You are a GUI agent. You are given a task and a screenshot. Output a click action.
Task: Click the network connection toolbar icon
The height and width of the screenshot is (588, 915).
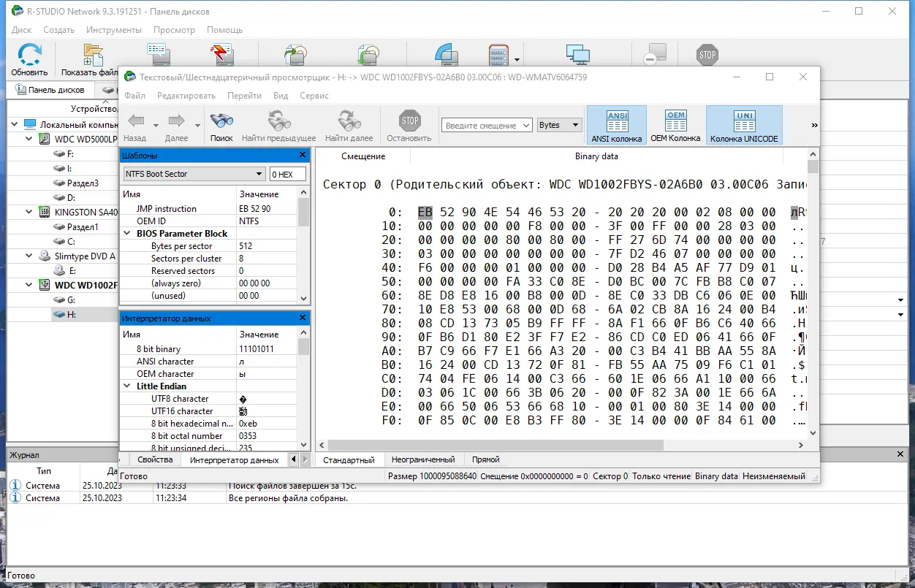(x=577, y=54)
